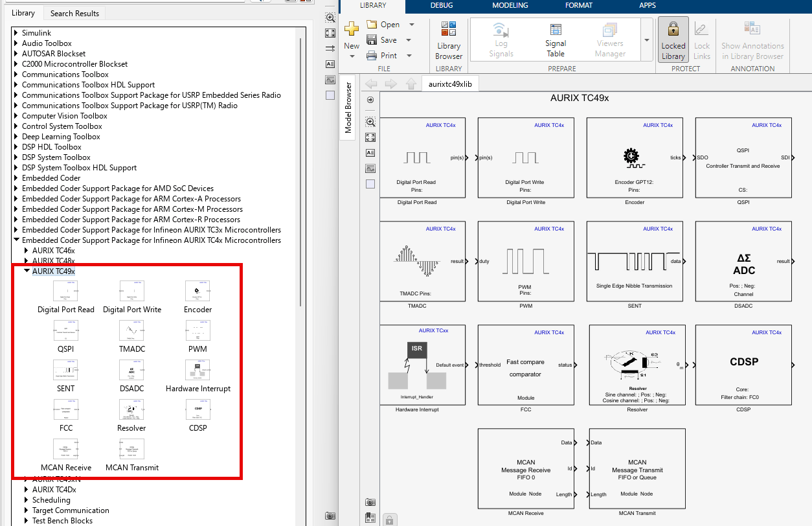The height and width of the screenshot is (526, 812).
Task: Navigate back with the left arrow
Action: point(371,84)
